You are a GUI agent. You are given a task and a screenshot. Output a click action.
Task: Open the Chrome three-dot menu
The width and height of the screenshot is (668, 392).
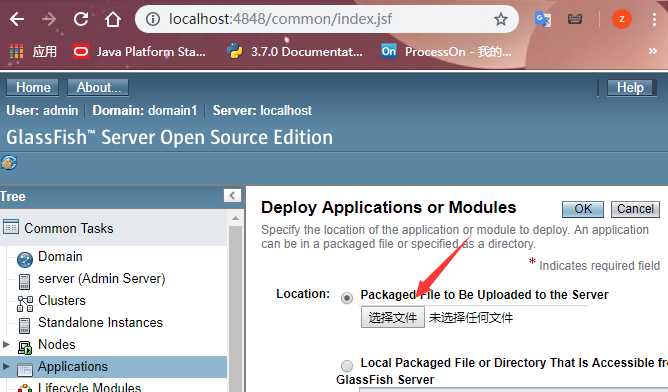click(x=654, y=19)
